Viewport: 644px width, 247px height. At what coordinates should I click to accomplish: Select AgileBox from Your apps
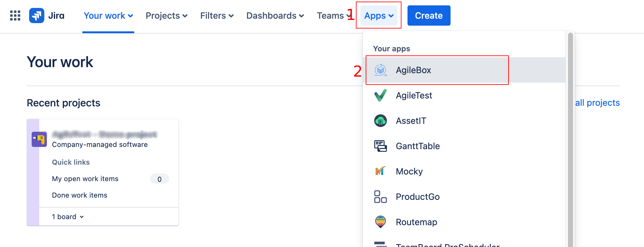coord(464,70)
